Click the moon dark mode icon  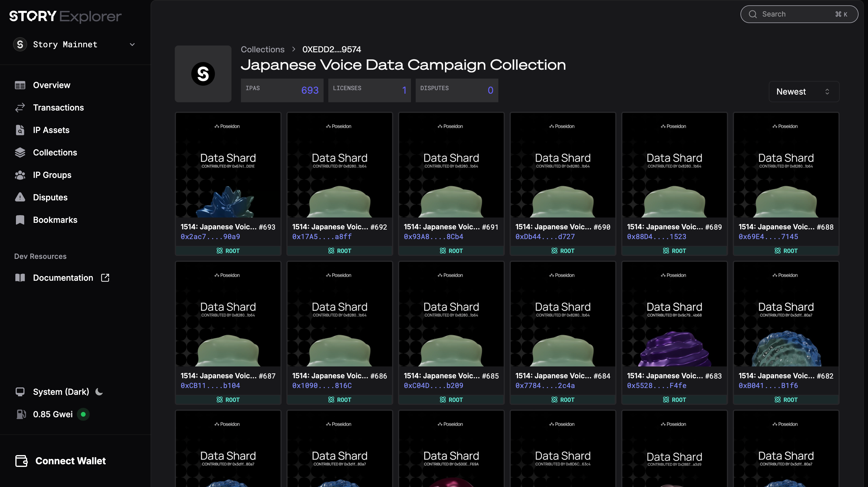coord(99,392)
